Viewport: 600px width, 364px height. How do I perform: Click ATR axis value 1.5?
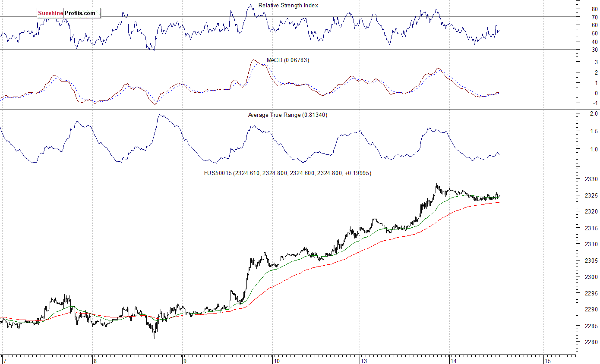point(594,132)
